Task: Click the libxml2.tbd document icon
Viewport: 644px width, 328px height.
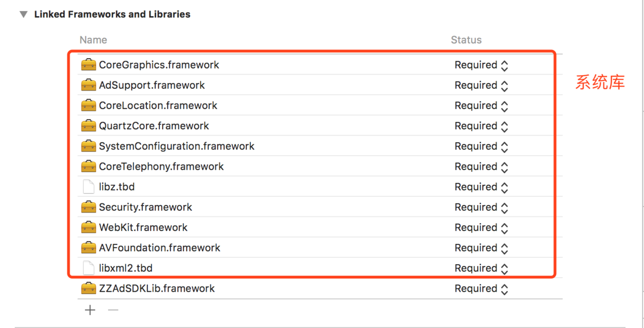Action: (x=89, y=268)
